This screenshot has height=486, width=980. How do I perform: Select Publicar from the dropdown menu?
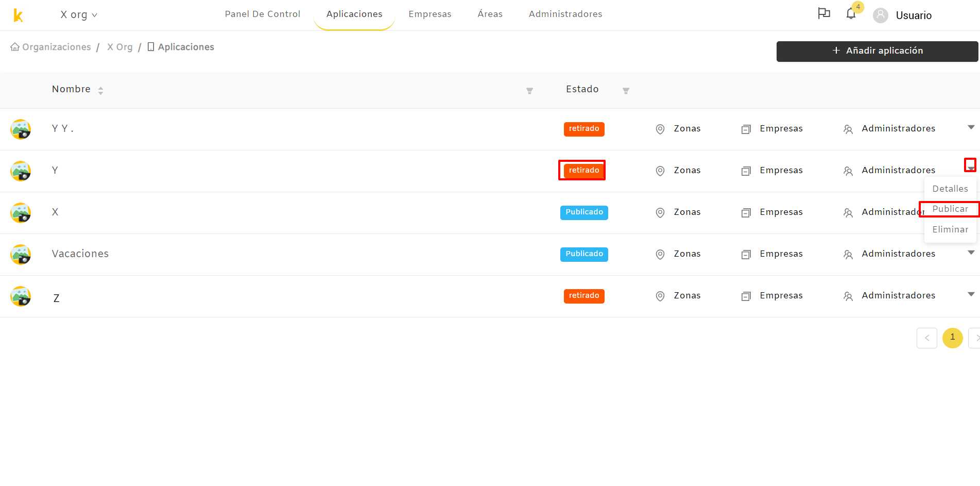point(950,209)
